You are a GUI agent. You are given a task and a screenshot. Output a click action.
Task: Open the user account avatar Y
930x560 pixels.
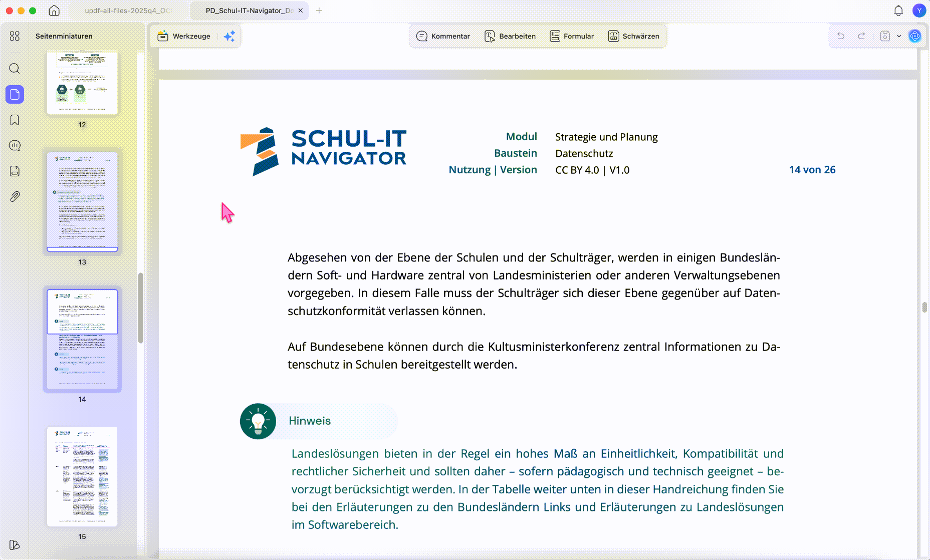tap(919, 11)
